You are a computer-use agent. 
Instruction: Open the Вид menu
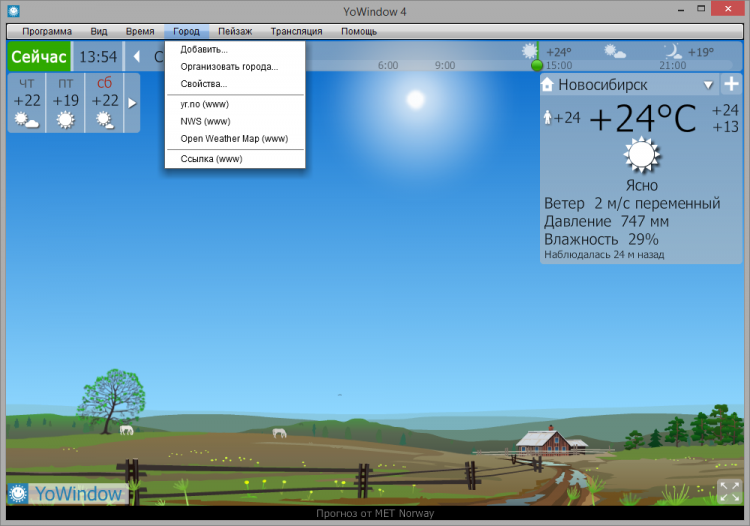point(99,32)
